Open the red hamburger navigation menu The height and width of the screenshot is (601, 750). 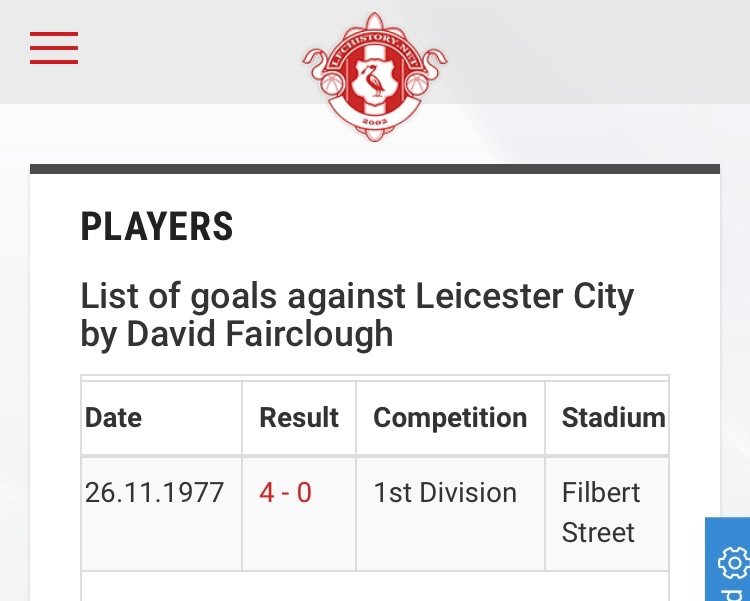pos(54,48)
